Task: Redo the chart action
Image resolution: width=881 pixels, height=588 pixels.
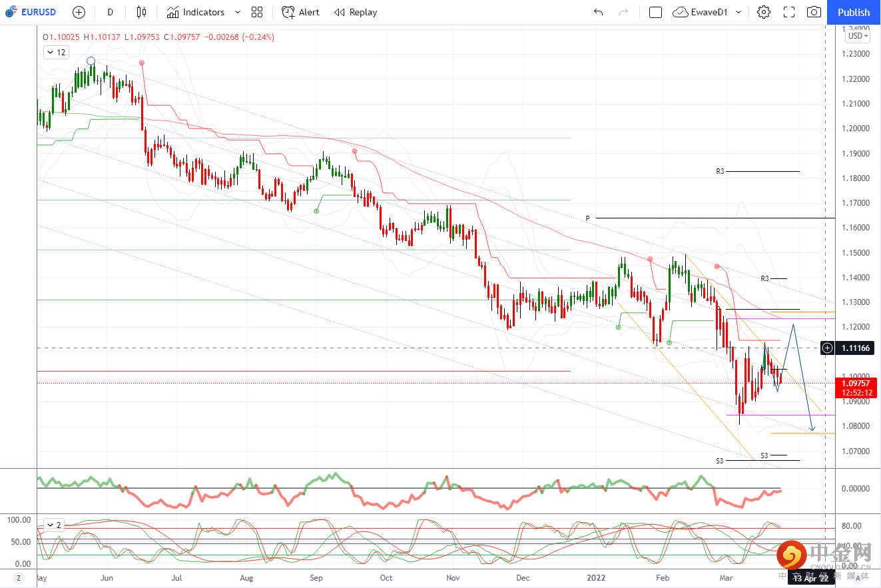Action: coord(623,12)
